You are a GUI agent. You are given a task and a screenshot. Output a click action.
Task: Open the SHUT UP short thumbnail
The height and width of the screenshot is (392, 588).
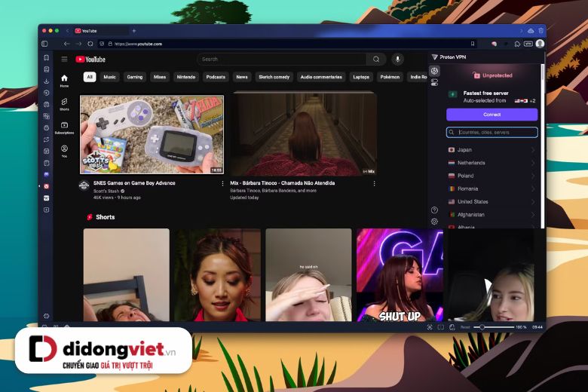(400, 274)
